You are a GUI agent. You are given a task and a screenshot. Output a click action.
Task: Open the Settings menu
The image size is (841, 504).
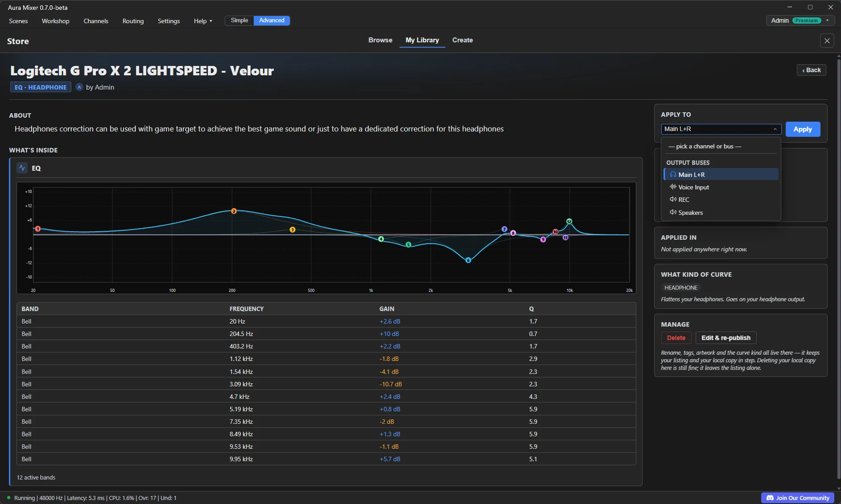pos(169,21)
